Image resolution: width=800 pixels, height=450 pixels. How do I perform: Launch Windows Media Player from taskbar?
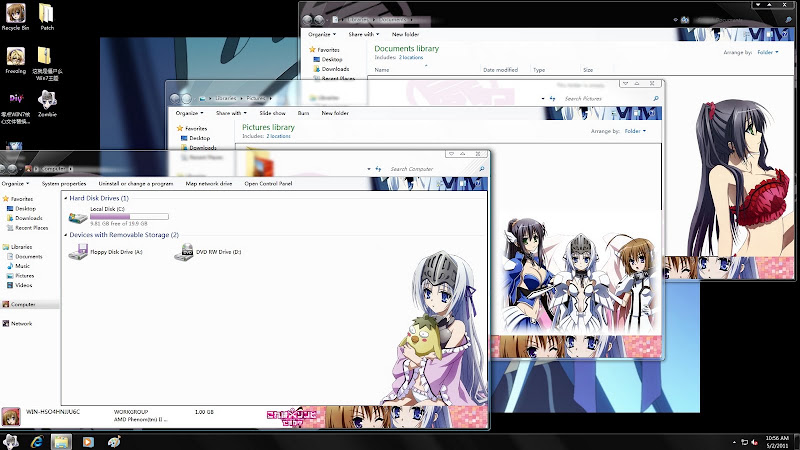[x=88, y=441]
